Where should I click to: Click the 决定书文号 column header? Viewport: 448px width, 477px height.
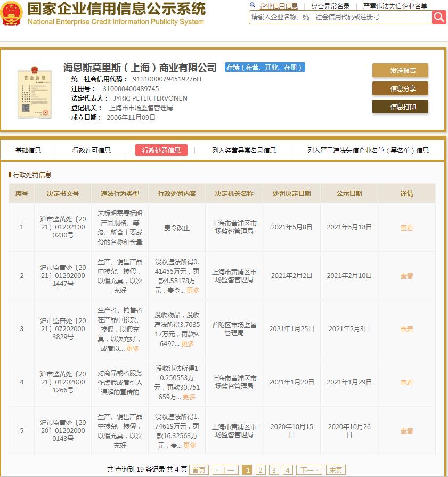coord(63,193)
